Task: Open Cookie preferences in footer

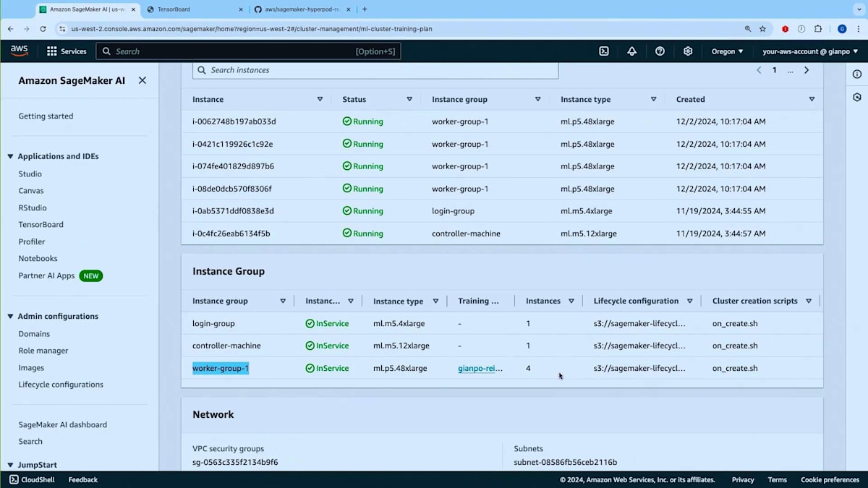Action: [830, 479]
